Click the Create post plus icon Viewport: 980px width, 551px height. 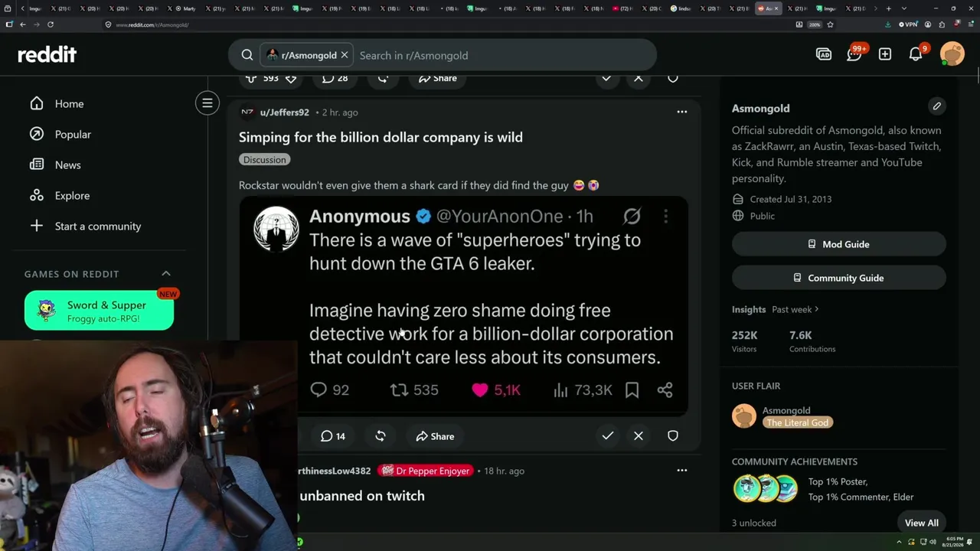point(885,54)
